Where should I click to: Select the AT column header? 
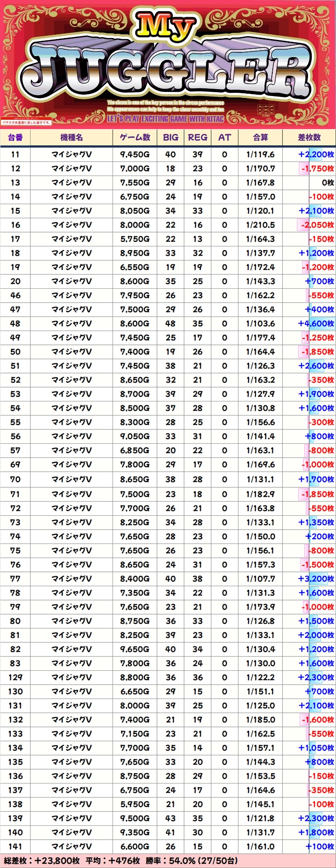[224, 137]
